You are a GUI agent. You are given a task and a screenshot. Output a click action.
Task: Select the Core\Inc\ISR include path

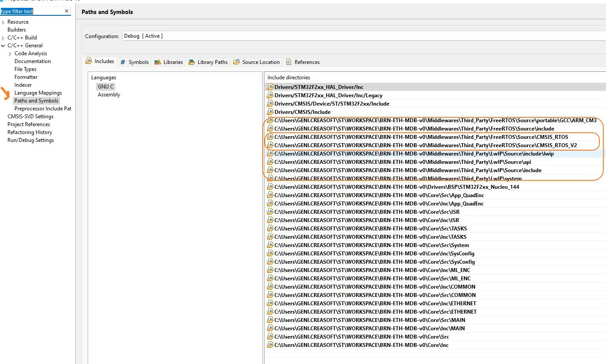tap(367, 220)
